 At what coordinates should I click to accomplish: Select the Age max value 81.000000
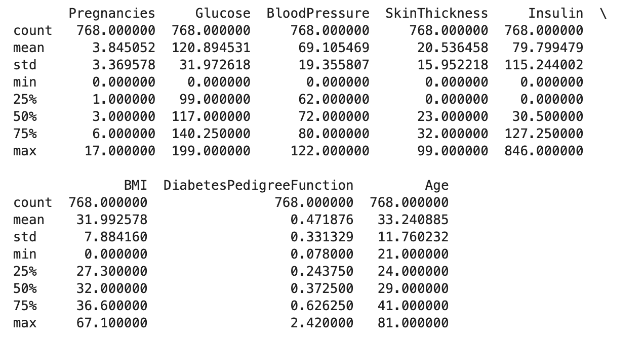413,323
